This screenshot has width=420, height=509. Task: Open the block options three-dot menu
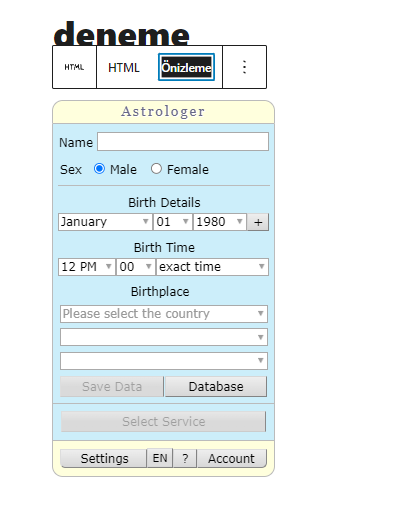[244, 67]
